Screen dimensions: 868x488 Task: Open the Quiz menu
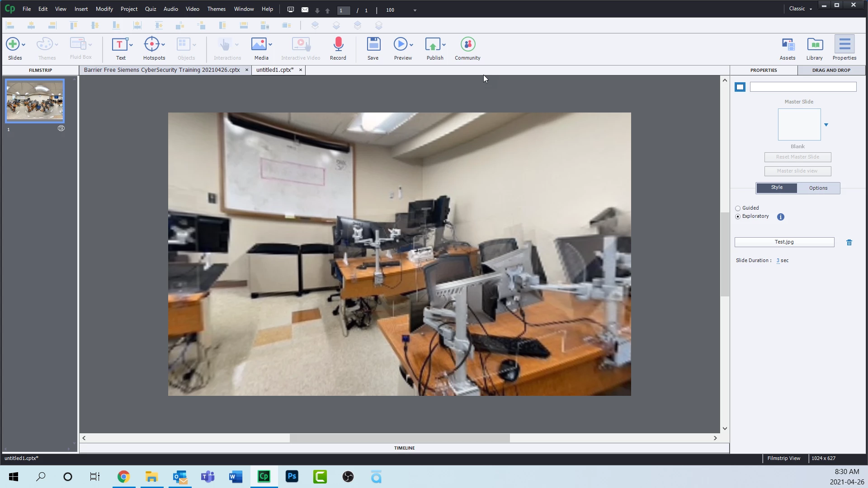(x=150, y=9)
